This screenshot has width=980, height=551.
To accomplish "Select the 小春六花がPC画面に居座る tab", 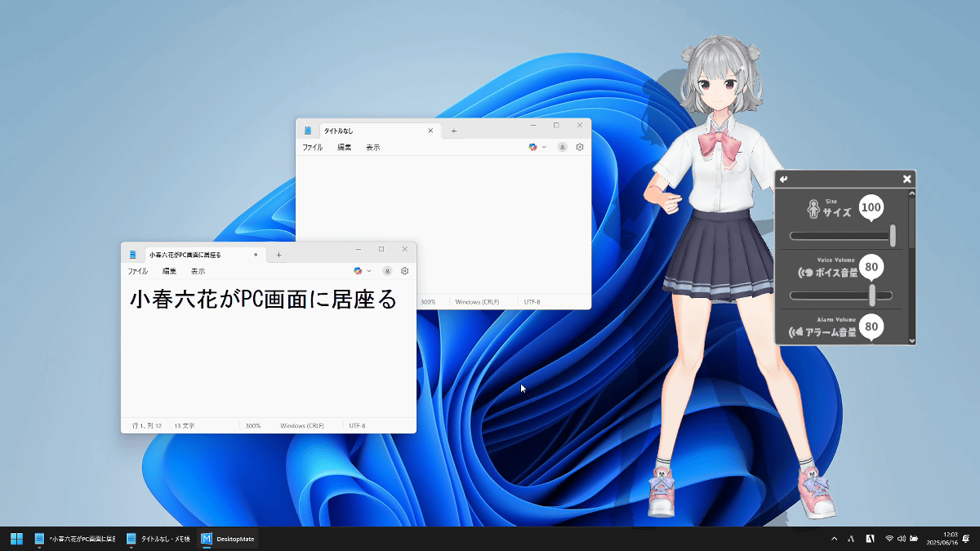I will point(204,255).
